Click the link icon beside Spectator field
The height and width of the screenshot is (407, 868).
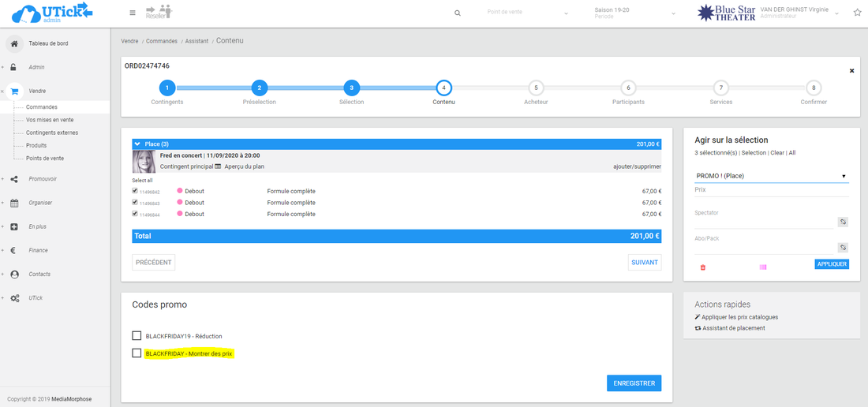point(842,222)
